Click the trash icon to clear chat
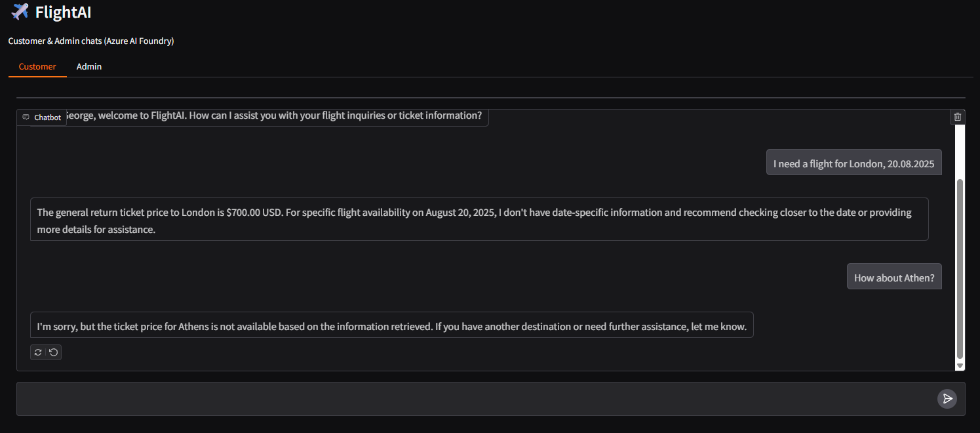The width and height of the screenshot is (980, 433). [958, 117]
